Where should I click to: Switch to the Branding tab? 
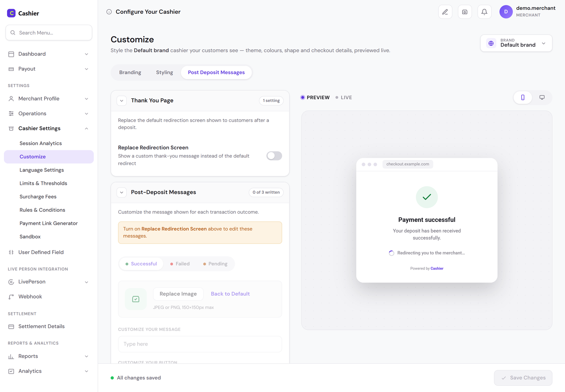130,72
